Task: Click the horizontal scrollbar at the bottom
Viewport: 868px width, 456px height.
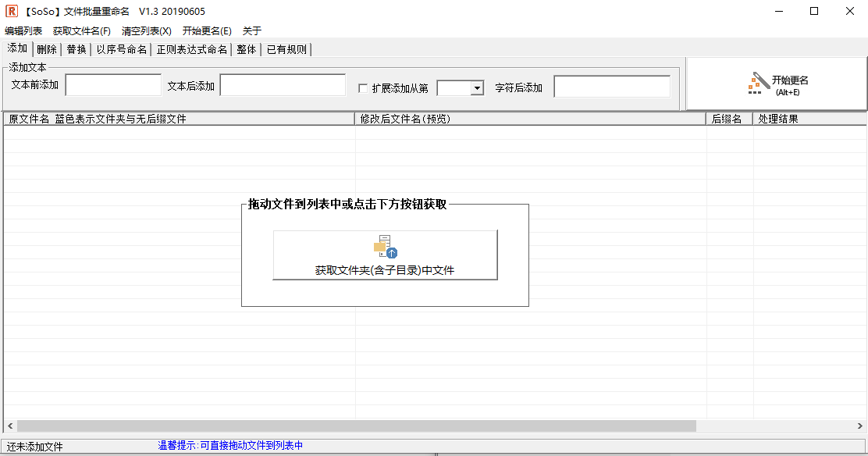Action: tap(351, 426)
